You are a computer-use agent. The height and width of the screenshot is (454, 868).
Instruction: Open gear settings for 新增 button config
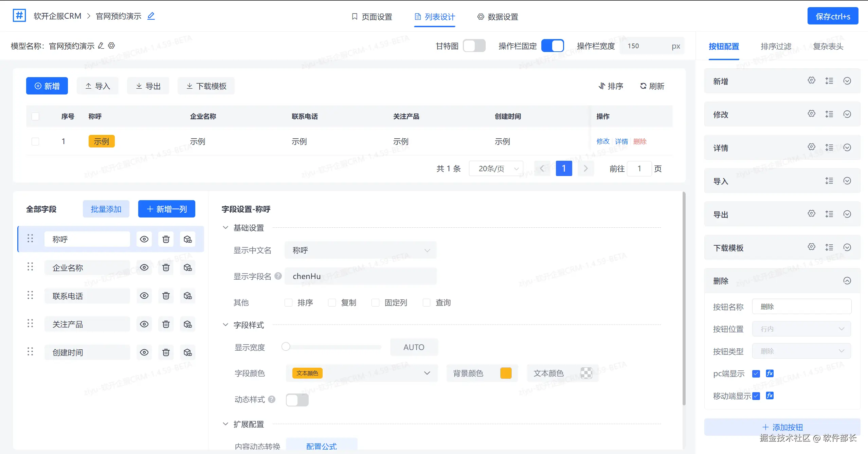[811, 81]
